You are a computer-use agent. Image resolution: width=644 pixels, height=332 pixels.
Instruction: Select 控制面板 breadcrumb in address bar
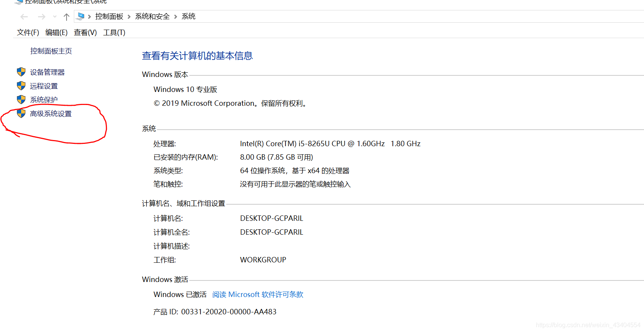pyautogui.click(x=109, y=16)
